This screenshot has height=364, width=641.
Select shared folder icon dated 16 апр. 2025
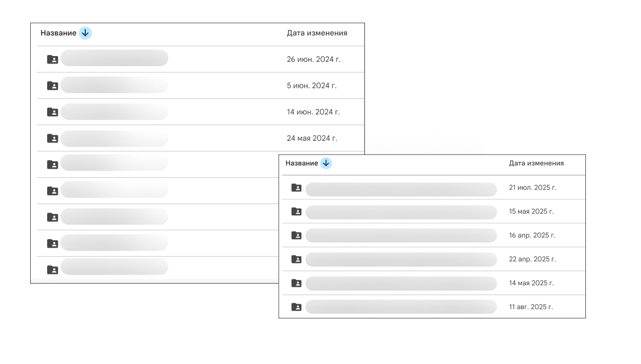(297, 235)
